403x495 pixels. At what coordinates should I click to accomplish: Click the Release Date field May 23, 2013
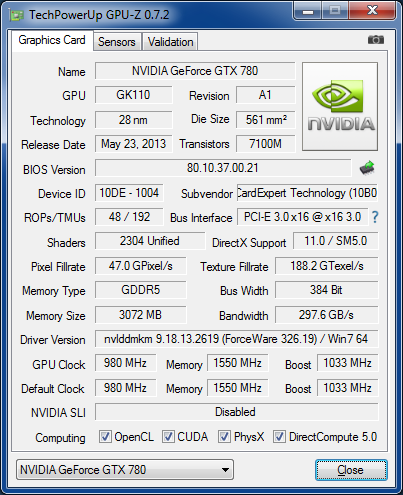click(x=133, y=144)
